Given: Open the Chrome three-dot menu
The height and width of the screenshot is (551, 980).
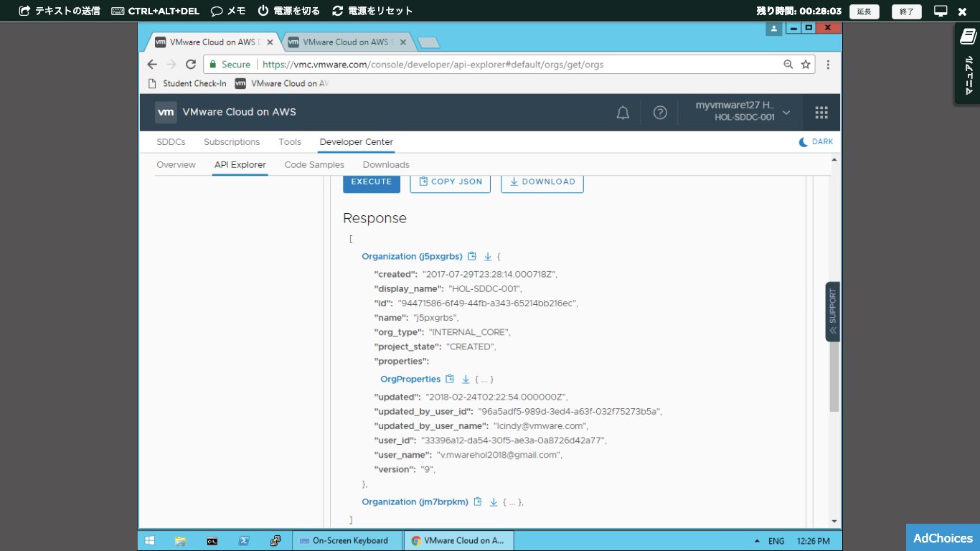Looking at the screenshot, I should [x=828, y=65].
